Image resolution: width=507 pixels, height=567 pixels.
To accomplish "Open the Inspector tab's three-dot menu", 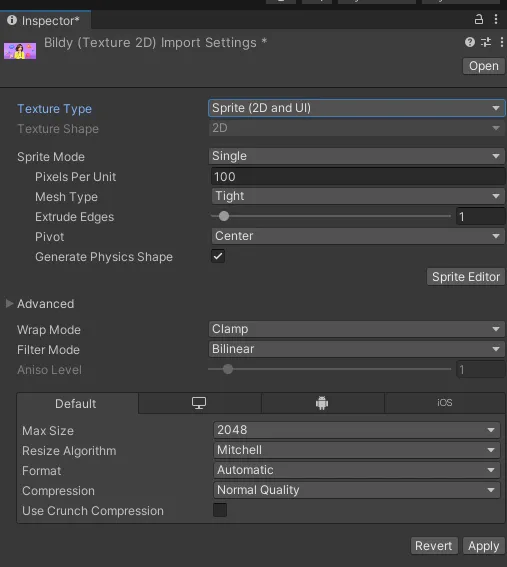I will tap(496, 19).
